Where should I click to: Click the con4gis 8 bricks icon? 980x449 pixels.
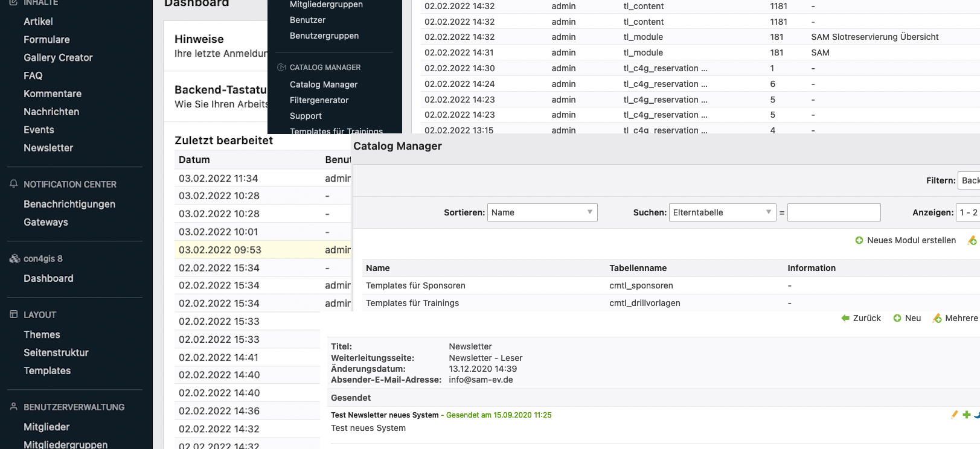point(14,259)
